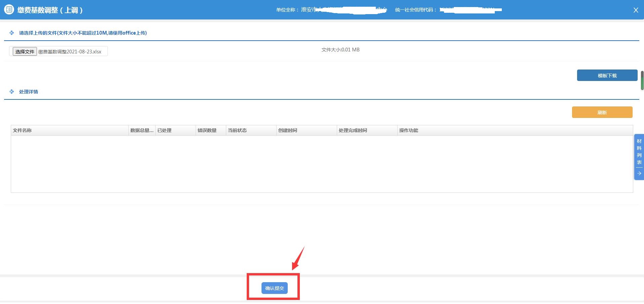Click the list icon beside the page title

9,10
